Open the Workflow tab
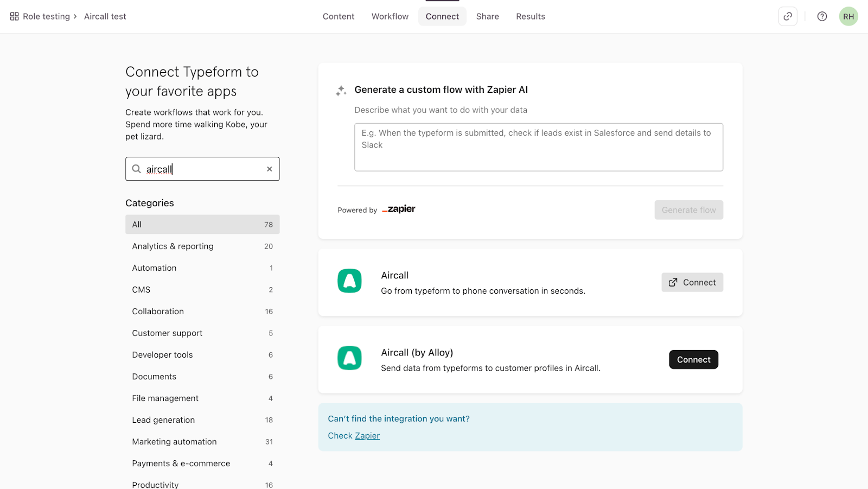 pyautogui.click(x=390, y=16)
